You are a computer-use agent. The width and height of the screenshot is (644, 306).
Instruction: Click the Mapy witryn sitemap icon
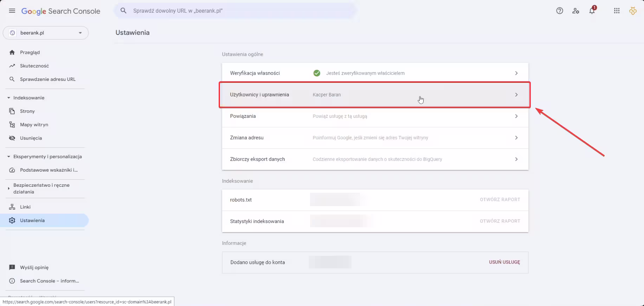[12, 125]
